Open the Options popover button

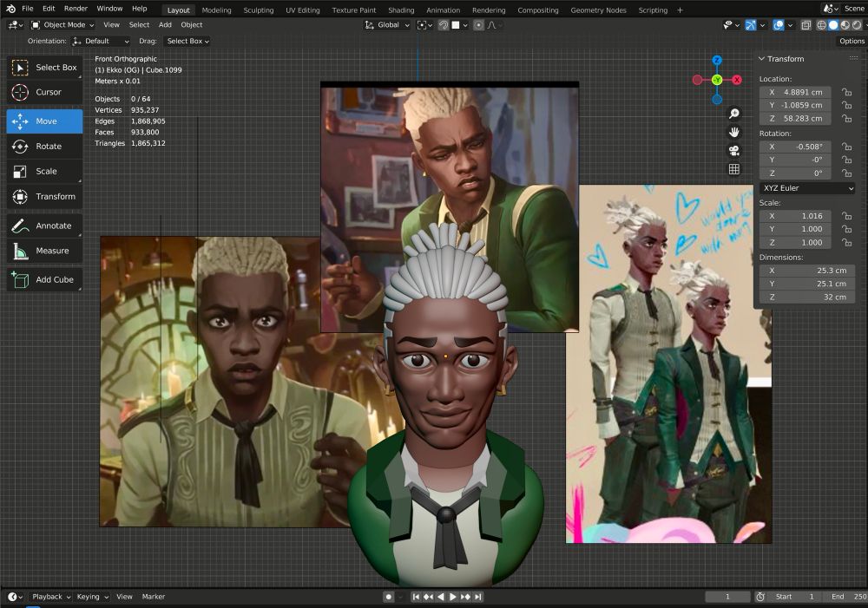[x=852, y=42]
